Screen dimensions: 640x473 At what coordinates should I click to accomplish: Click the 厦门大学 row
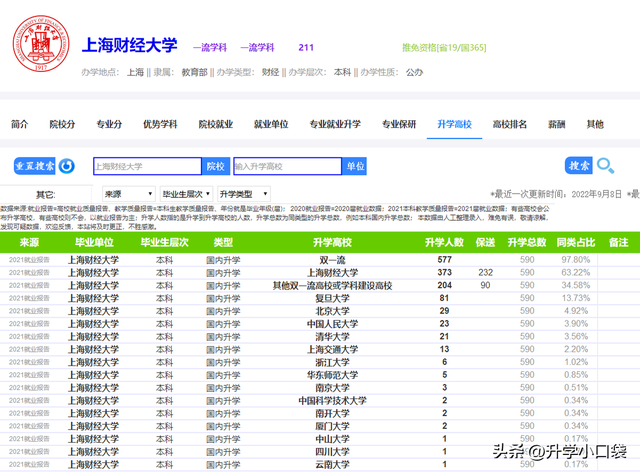[320, 426]
